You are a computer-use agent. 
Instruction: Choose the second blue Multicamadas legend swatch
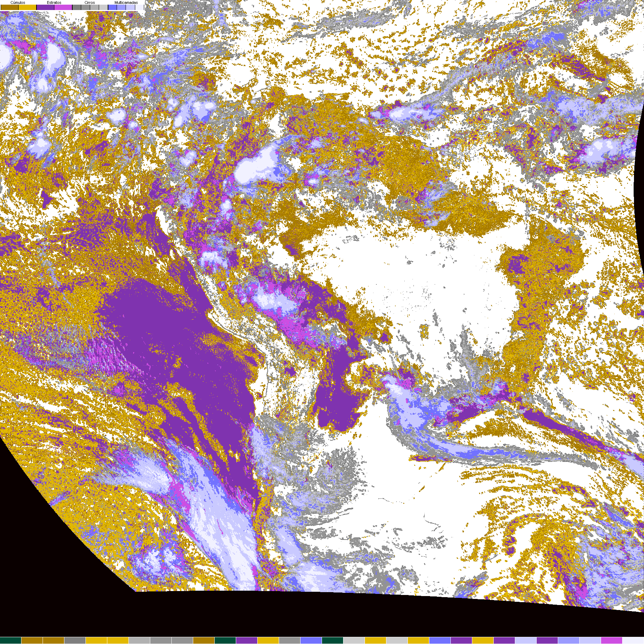coord(121,8)
